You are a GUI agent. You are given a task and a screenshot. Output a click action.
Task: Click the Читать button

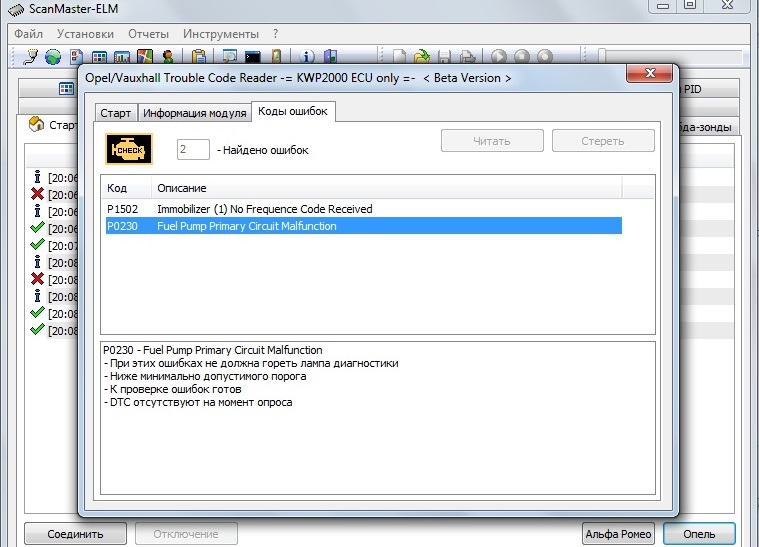click(x=492, y=141)
